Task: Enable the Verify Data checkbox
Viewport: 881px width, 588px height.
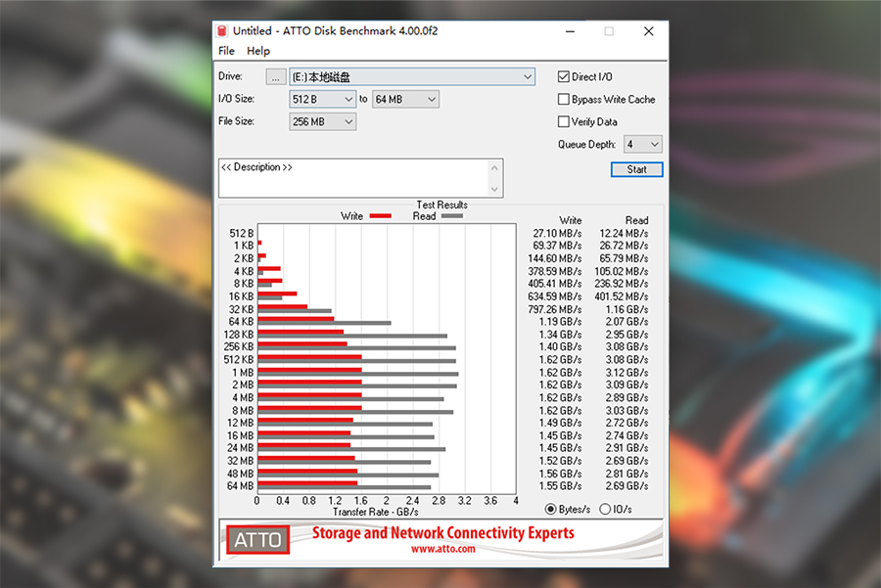Action: tap(564, 122)
